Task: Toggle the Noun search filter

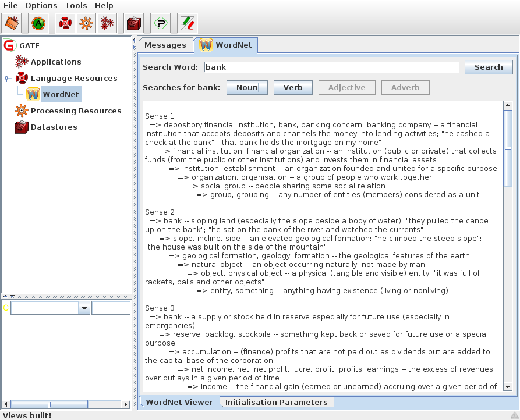Action: [247, 88]
